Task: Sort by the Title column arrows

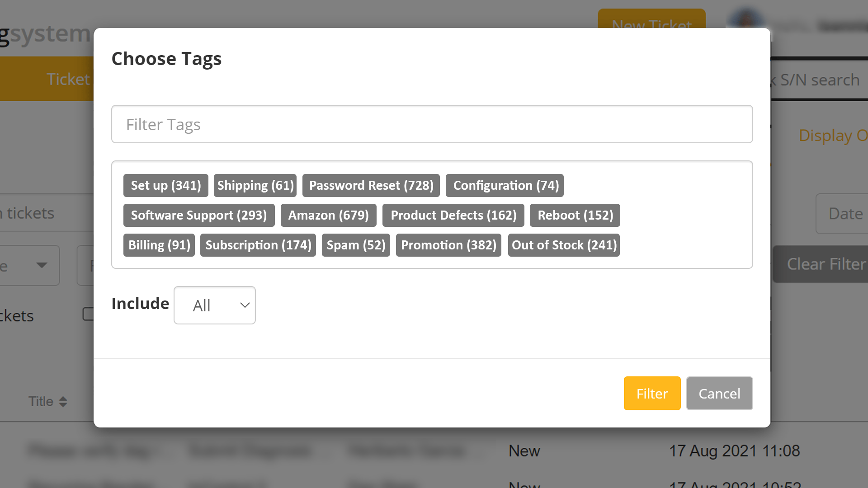Action: click(x=63, y=402)
